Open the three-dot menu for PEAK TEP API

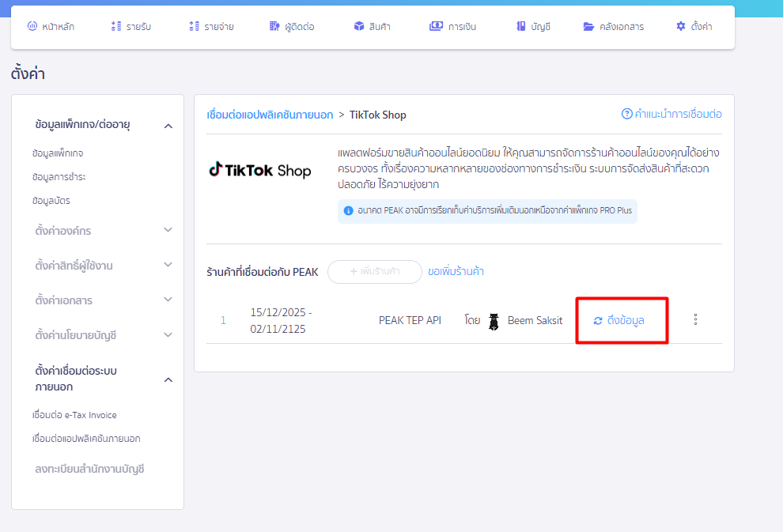click(696, 319)
